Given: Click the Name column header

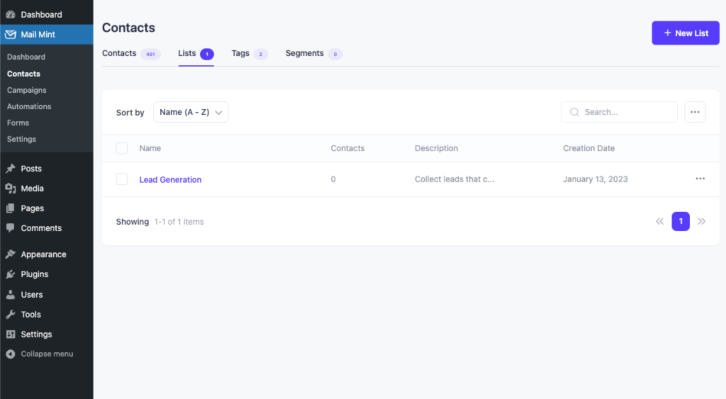Looking at the screenshot, I should tap(150, 148).
